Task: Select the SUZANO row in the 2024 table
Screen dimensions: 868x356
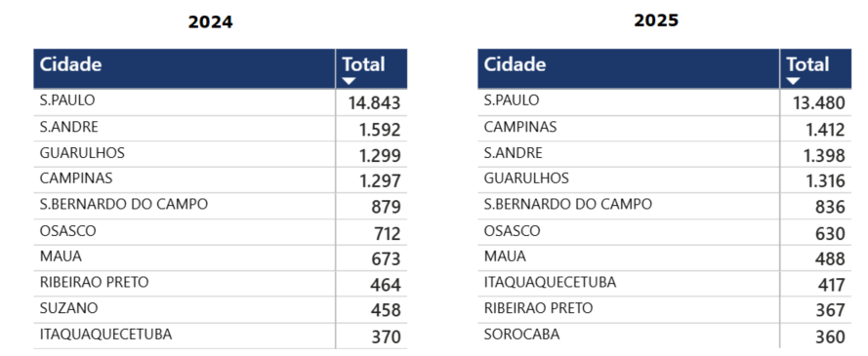Action: click(x=221, y=309)
